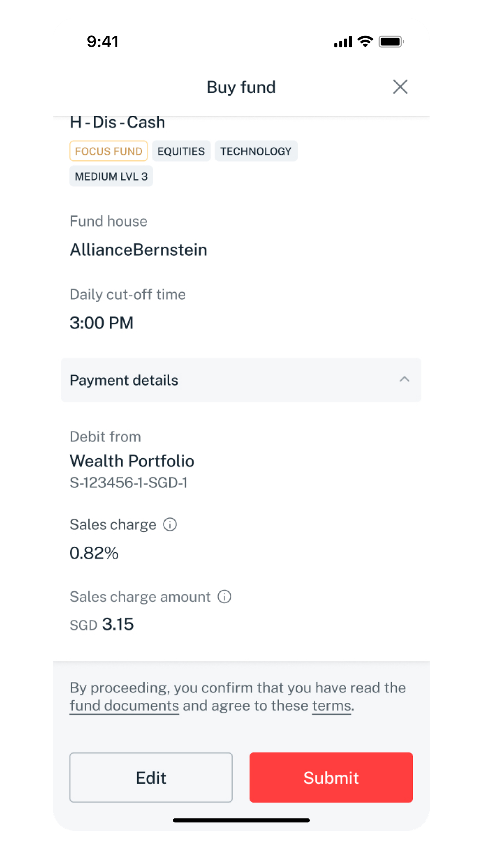
Task: Open the terms link
Action: tap(331, 706)
